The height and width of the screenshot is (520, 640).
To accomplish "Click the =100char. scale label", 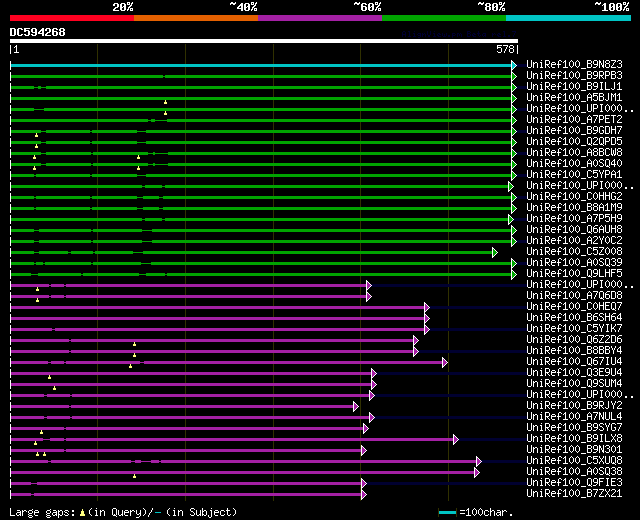I will pos(486,512).
